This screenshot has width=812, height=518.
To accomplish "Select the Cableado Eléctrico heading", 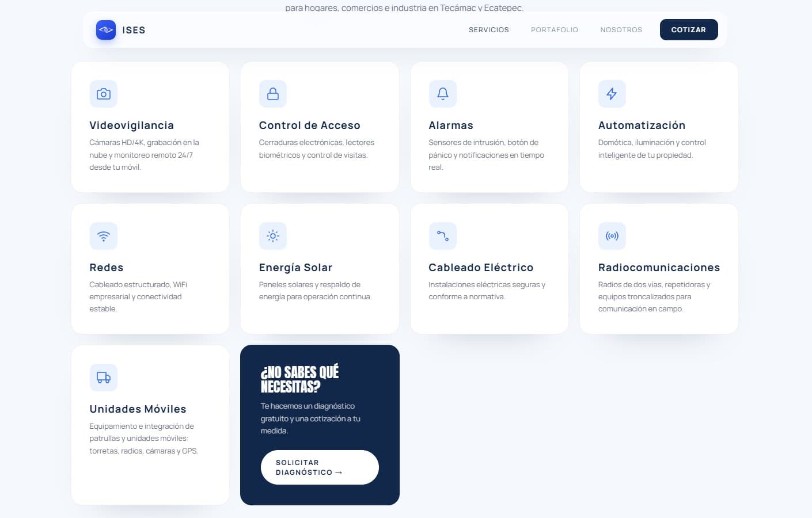I will (x=481, y=268).
